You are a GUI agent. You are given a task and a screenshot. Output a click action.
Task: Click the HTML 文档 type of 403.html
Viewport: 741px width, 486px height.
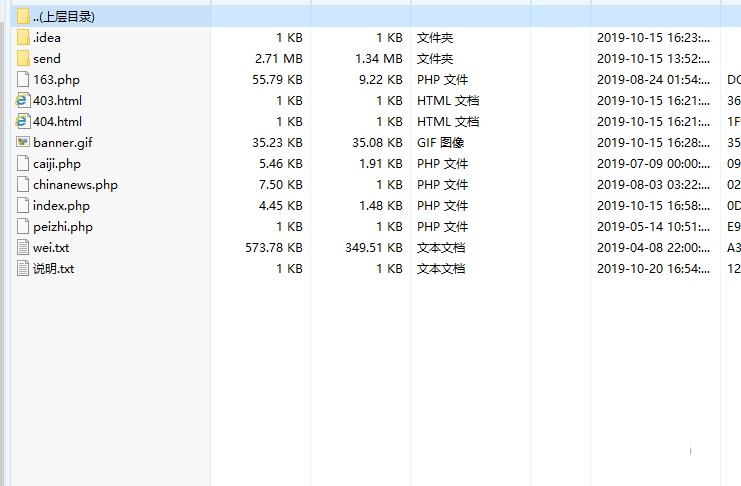click(448, 101)
